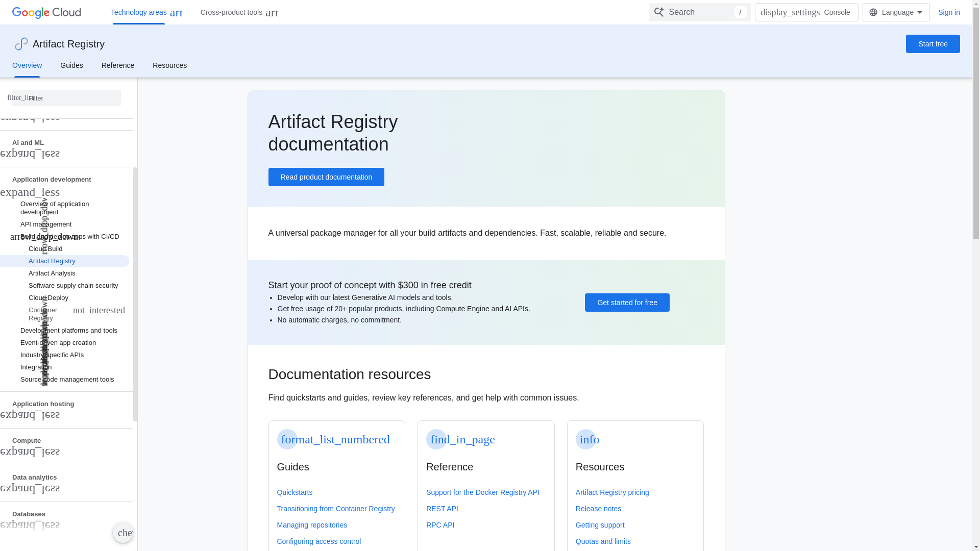Click the Start free button
This screenshot has height=551, width=980.
click(x=933, y=44)
